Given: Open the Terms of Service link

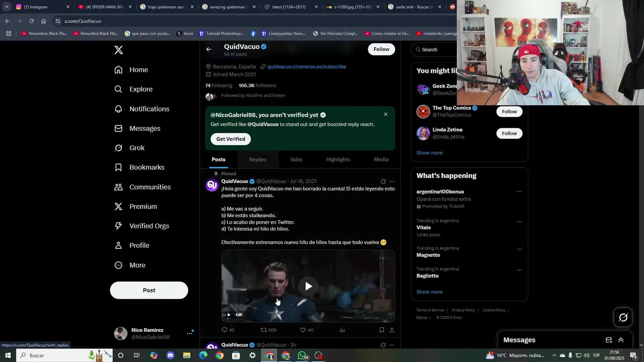Looking at the screenshot, I should [430, 310].
